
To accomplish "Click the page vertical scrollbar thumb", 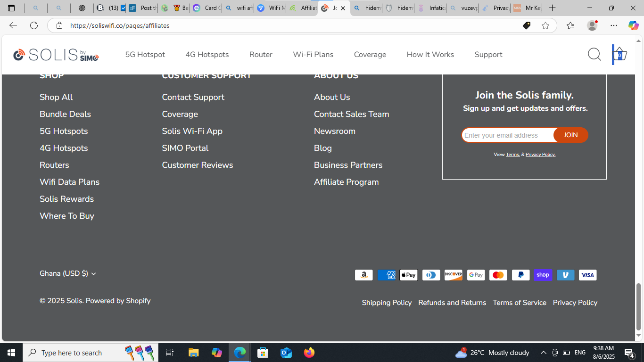I will [x=639, y=307].
